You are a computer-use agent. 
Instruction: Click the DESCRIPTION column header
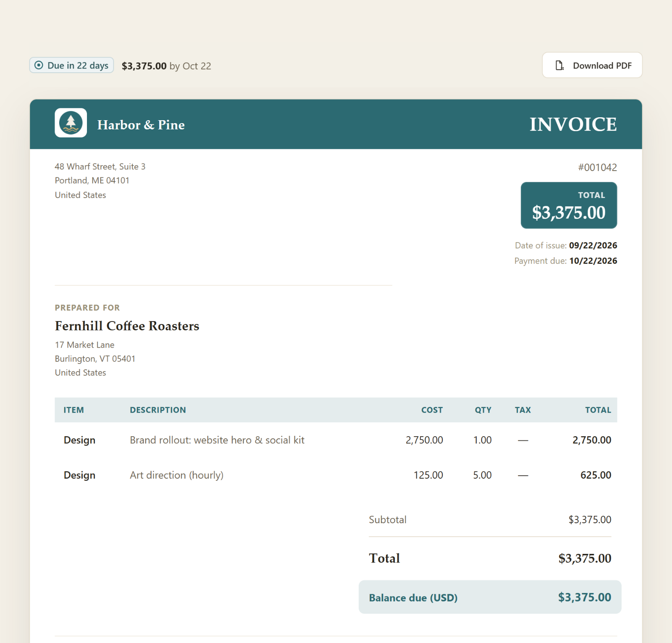pyautogui.click(x=158, y=410)
